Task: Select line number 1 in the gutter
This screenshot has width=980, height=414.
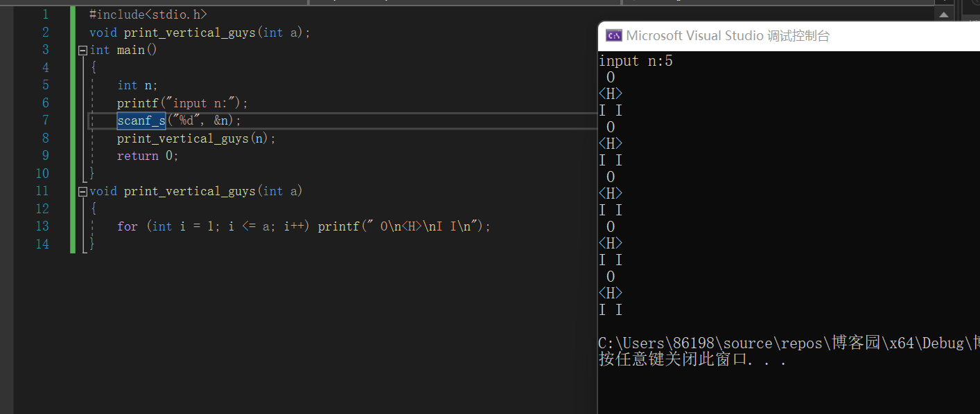Action: click(x=45, y=15)
